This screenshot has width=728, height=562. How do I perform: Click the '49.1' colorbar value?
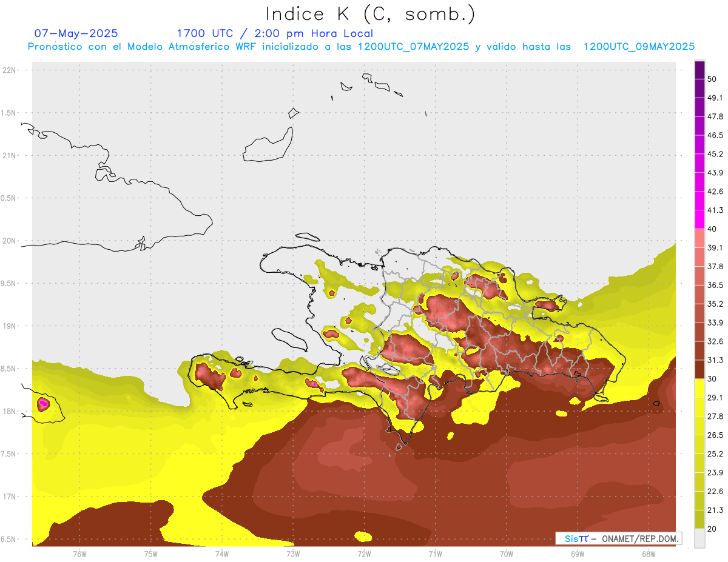(715, 98)
